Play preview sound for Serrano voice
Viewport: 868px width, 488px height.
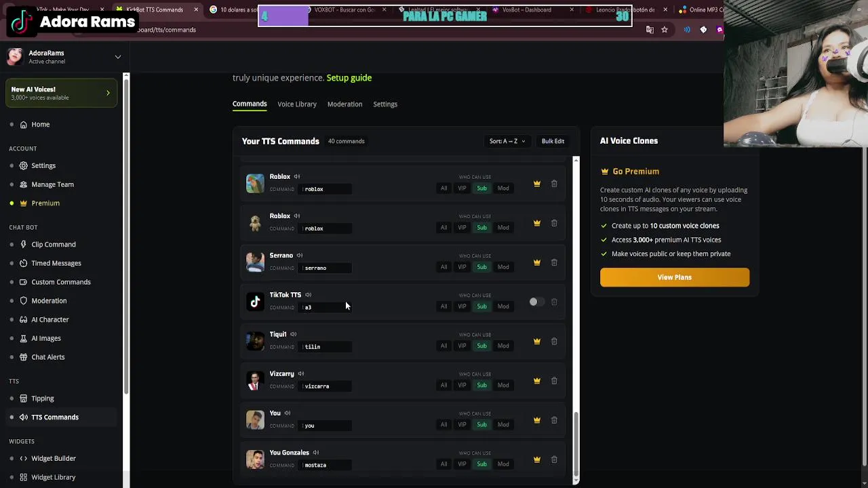(x=300, y=256)
